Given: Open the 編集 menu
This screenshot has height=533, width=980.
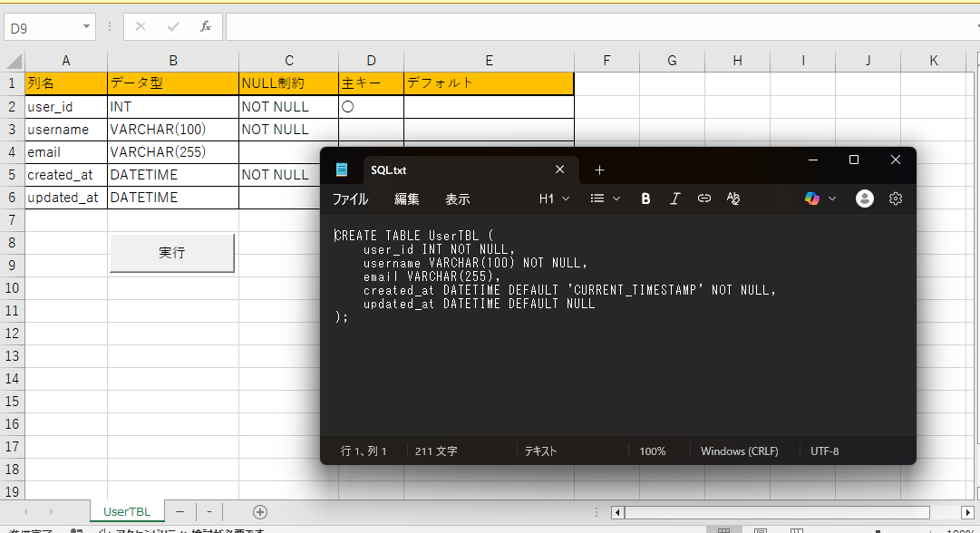Looking at the screenshot, I should coord(406,199).
